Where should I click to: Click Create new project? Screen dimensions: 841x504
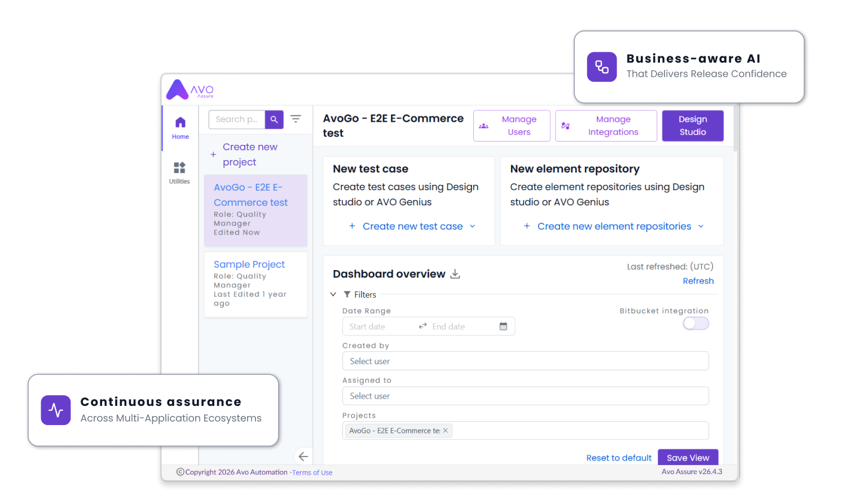250,154
